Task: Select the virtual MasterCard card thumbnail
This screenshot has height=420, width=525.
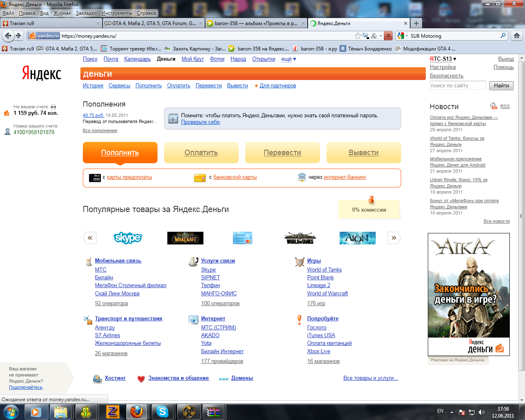Action: click(242, 238)
